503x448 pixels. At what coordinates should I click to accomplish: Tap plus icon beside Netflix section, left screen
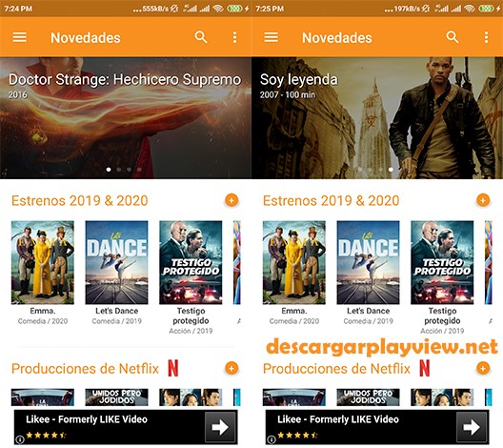[231, 368]
